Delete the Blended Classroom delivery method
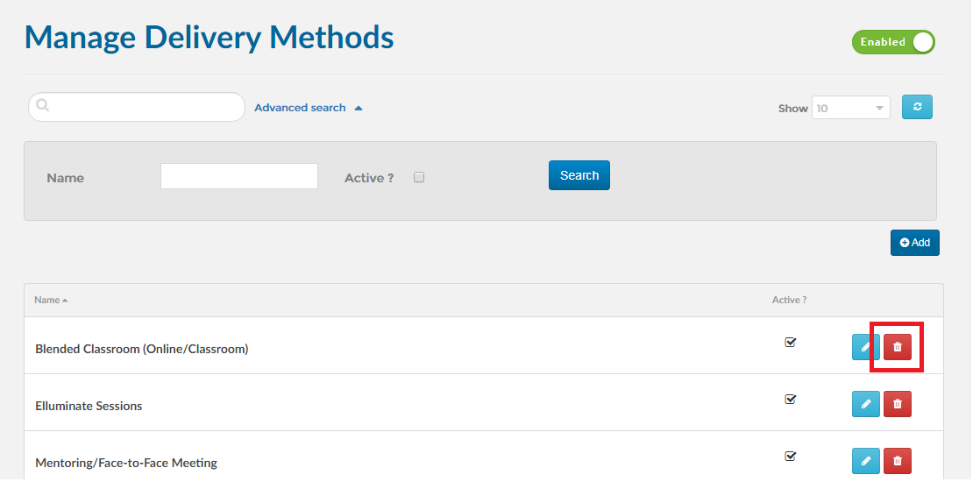 [897, 347]
